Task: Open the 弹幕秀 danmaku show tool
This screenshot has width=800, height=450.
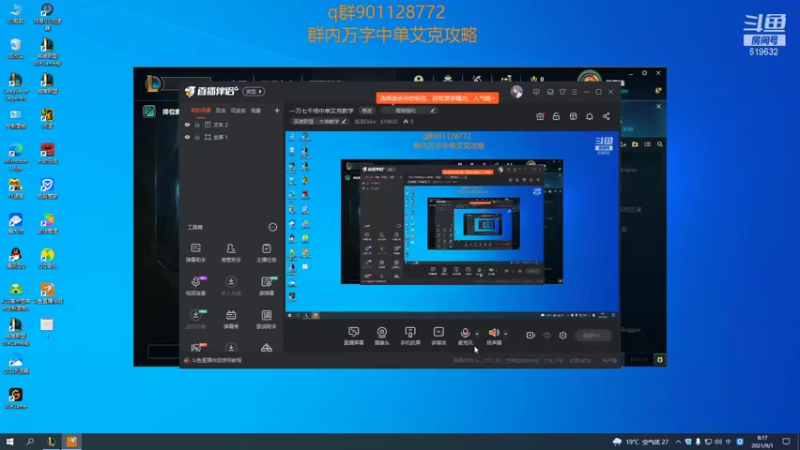Action: 231,319
